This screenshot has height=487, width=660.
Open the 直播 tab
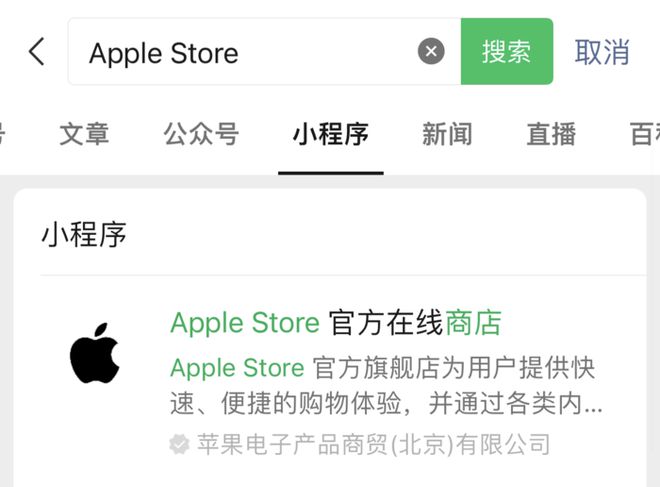click(551, 134)
